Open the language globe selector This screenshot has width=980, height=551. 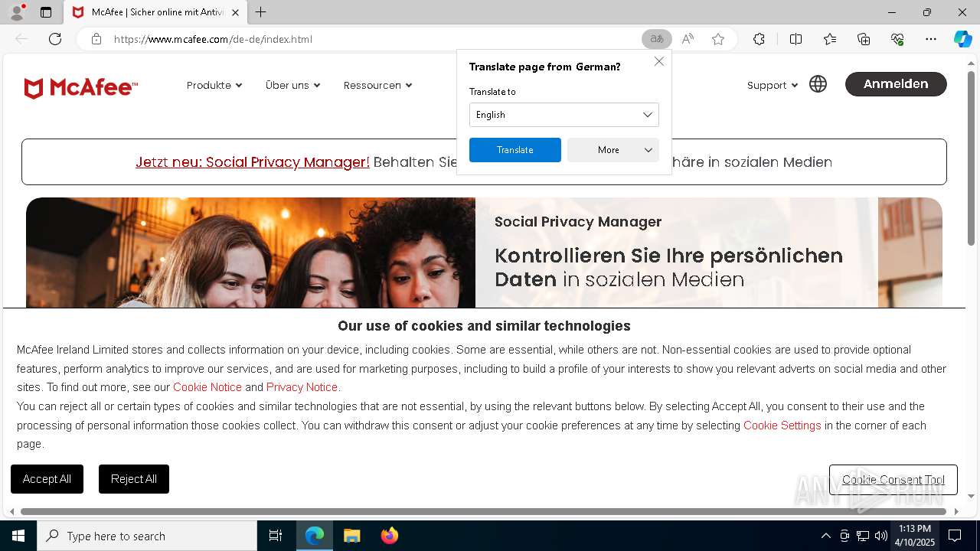click(x=818, y=84)
